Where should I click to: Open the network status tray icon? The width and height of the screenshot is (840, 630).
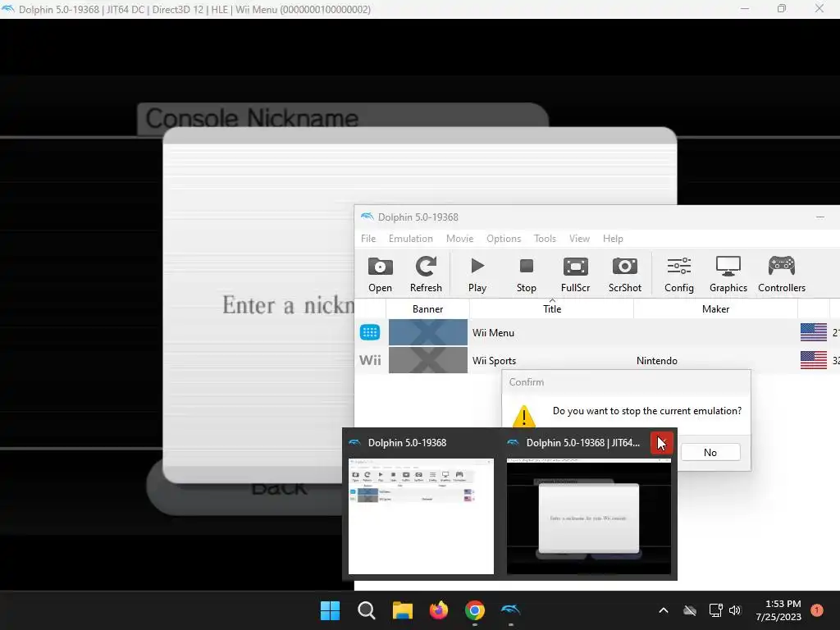tap(715, 610)
